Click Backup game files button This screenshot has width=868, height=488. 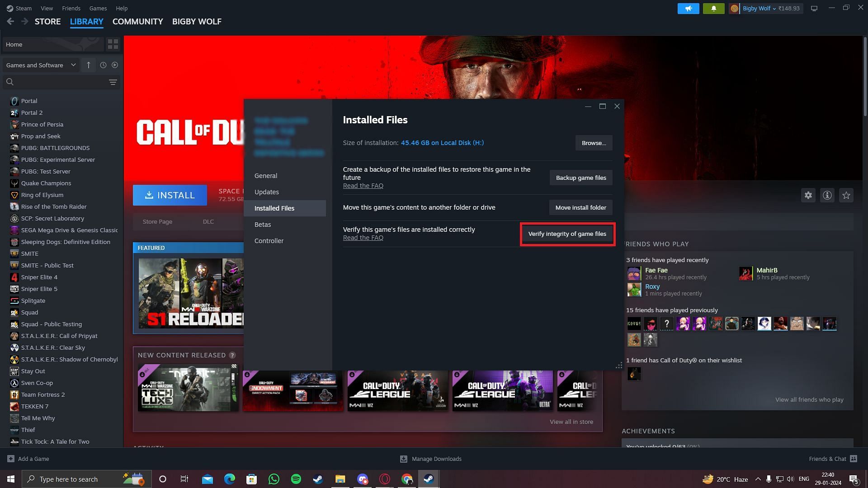[x=581, y=178]
